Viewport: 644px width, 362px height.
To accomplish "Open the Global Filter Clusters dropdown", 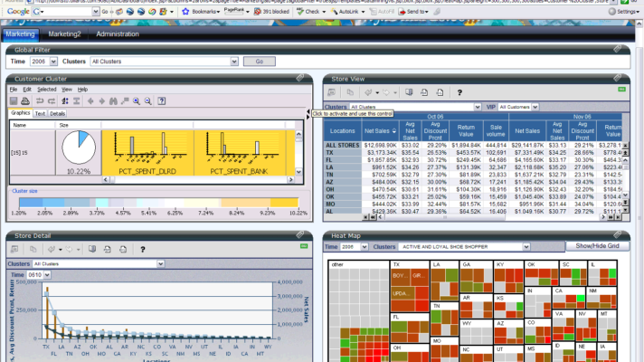I will (234, 62).
